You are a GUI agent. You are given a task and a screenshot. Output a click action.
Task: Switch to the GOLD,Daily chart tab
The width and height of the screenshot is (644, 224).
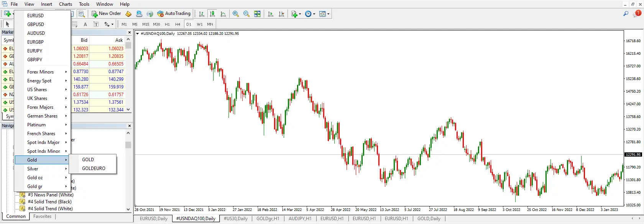(429, 219)
